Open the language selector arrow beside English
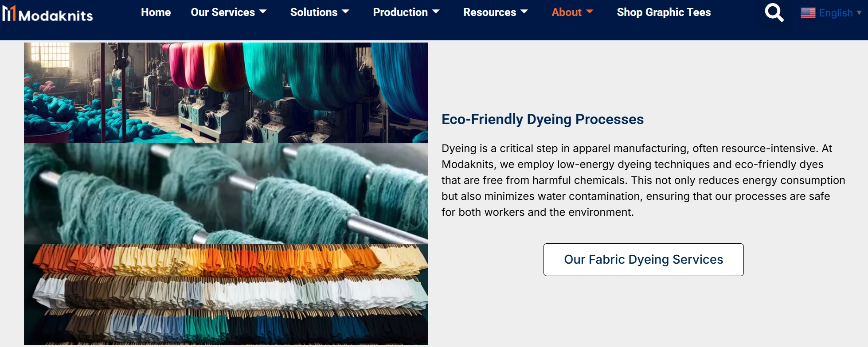868x347 pixels. (859, 13)
